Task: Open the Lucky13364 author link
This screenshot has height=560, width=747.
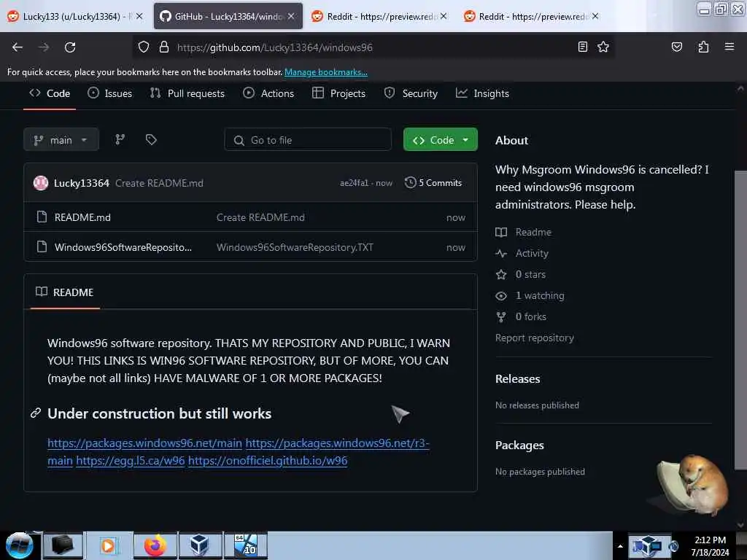Action: click(x=82, y=183)
